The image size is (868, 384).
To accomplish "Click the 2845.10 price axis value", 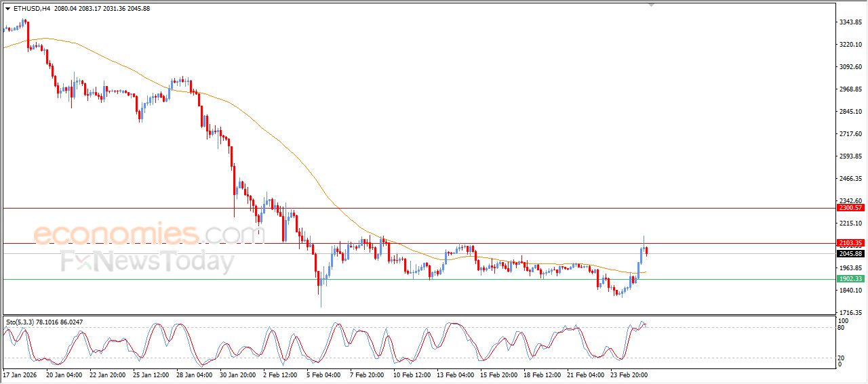I will coord(850,112).
